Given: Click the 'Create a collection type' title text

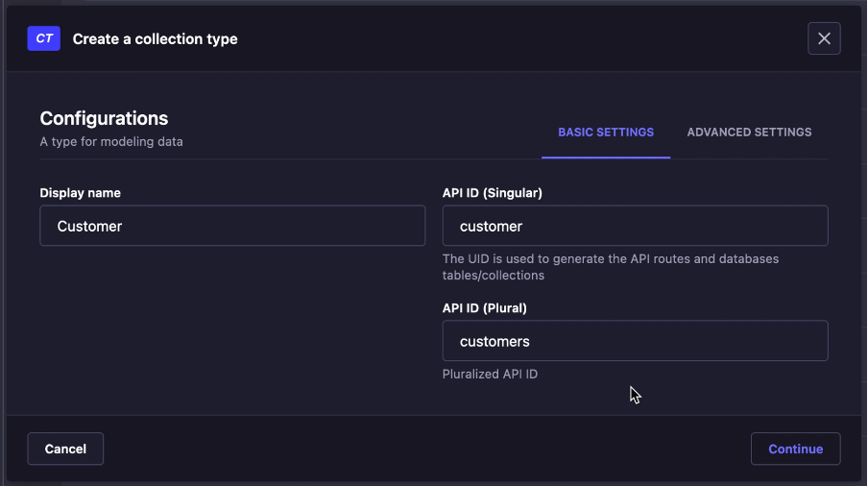Looking at the screenshot, I should [155, 39].
